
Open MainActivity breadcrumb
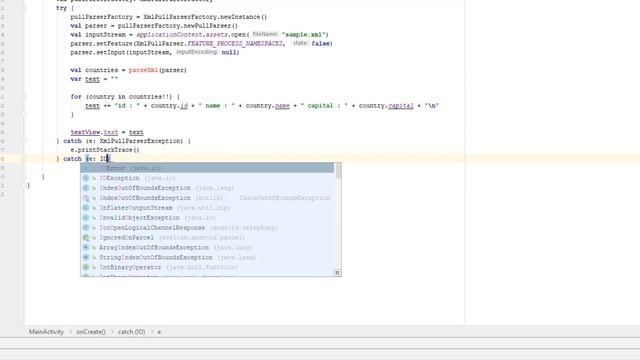(46, 332)
